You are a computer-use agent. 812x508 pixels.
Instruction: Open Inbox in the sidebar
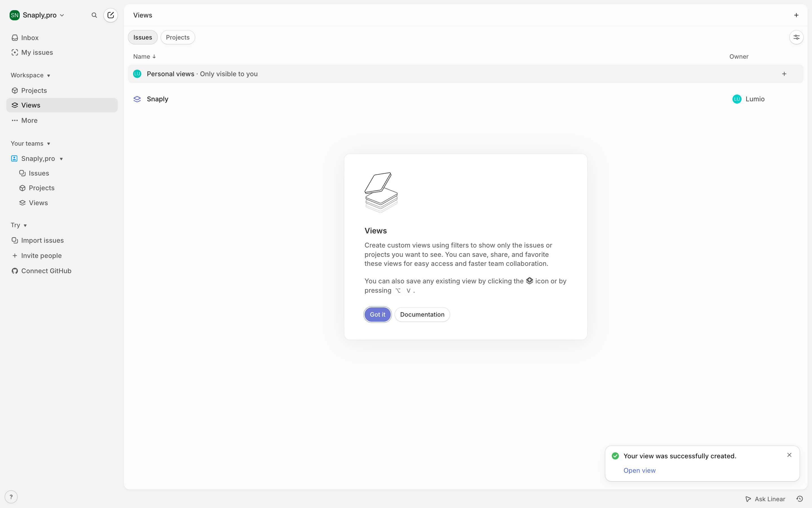pos(62,38)
